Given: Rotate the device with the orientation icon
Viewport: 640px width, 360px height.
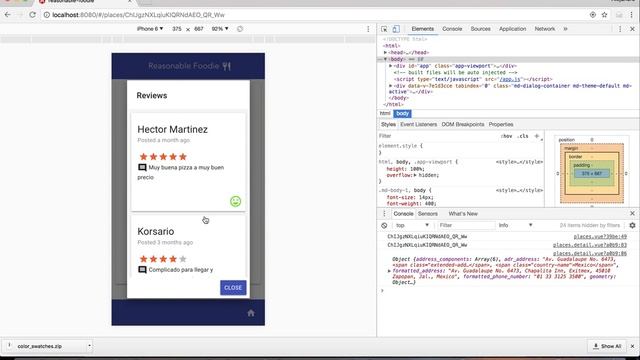Looking at the screenshot, I should (x=240, y=29).
